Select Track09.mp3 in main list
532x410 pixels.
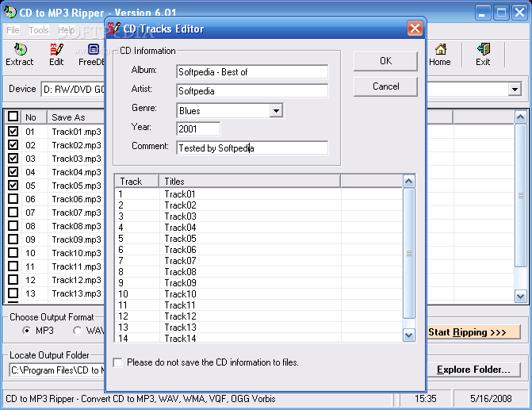point(76,239)
